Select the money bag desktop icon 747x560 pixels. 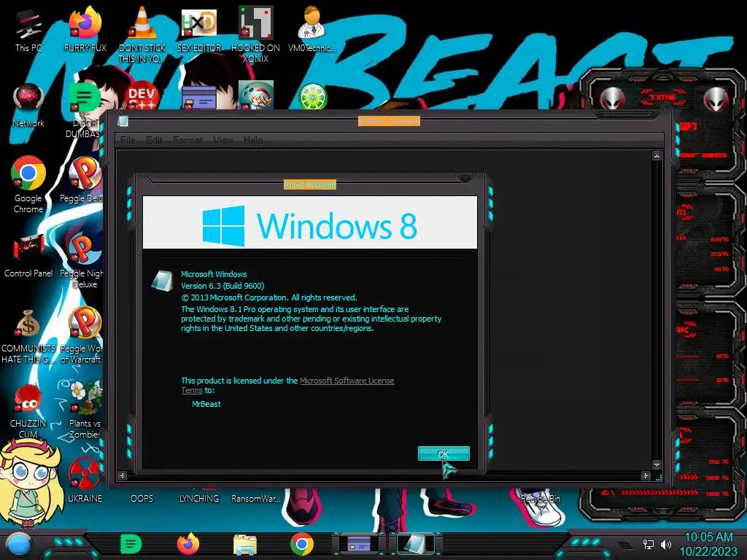(28, 336)
